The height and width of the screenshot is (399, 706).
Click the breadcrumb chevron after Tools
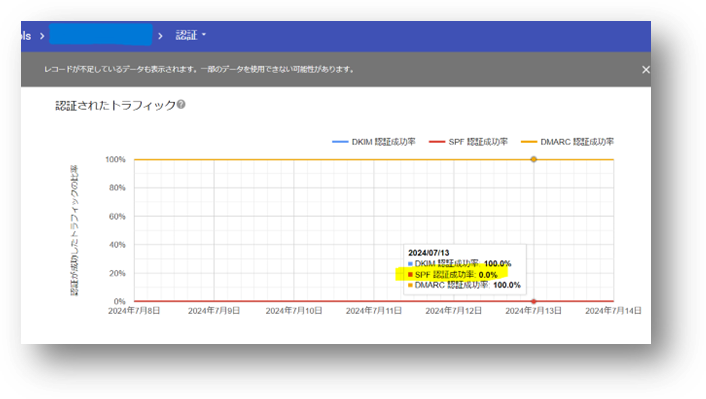(x=42, y=36)
